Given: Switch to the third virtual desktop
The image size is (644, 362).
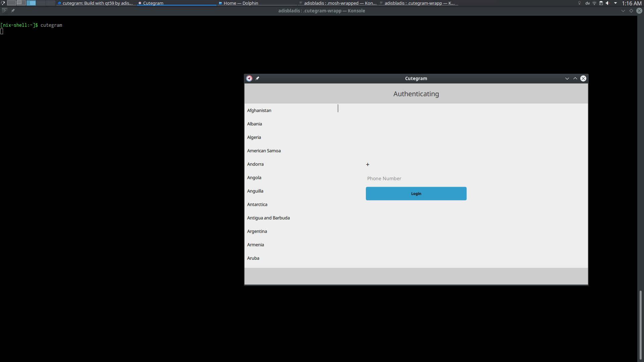Looking at the screenshot, I should click(x=31, y=3).
